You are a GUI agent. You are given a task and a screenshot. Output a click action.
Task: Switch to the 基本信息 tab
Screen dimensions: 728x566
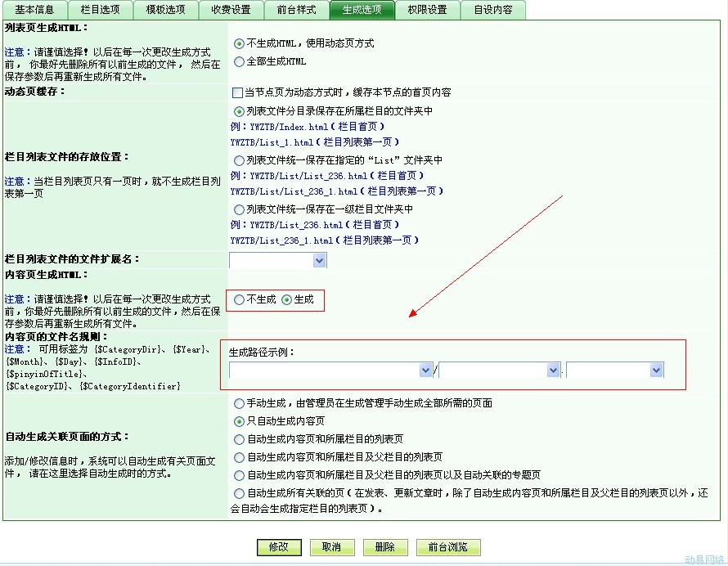(x=35, y=10)
